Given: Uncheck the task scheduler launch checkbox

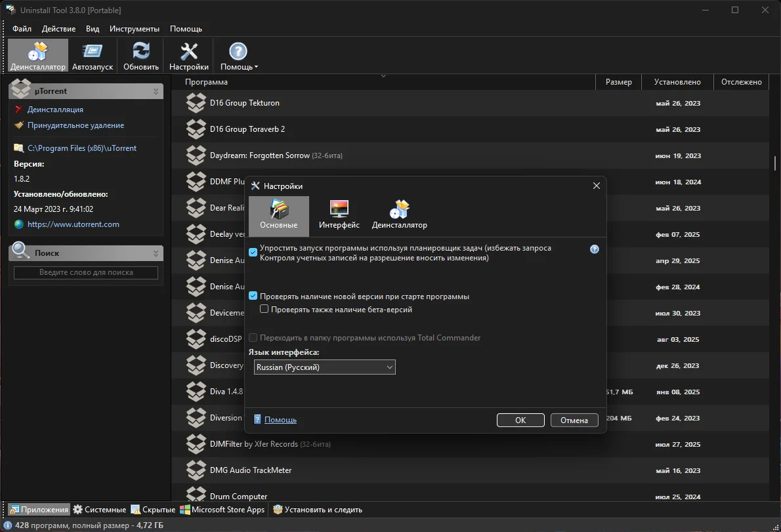Looking at the screenshot, I should click(x=253, y=253).
